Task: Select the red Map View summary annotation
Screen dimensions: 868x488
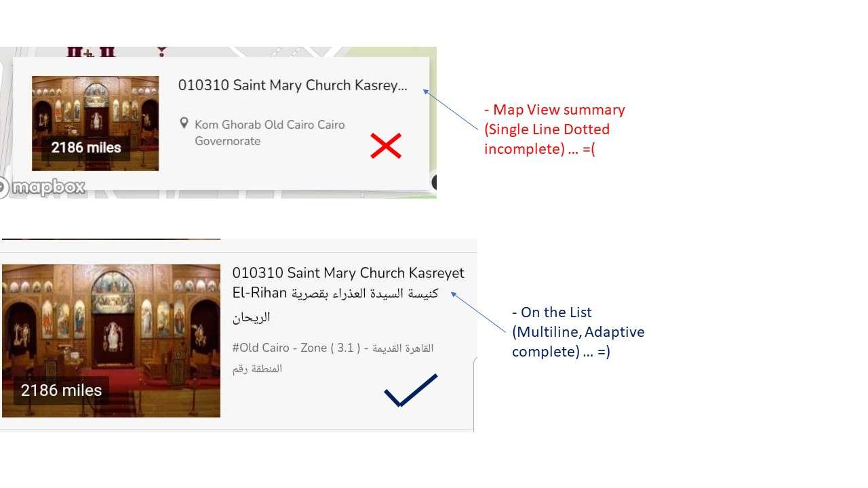Action: [555, 129]
